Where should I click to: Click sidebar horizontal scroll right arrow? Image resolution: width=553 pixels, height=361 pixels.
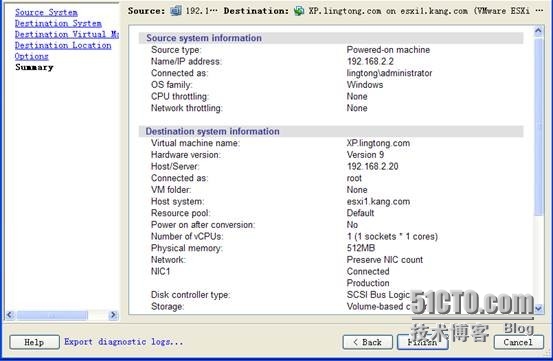(x=113, y=315)
